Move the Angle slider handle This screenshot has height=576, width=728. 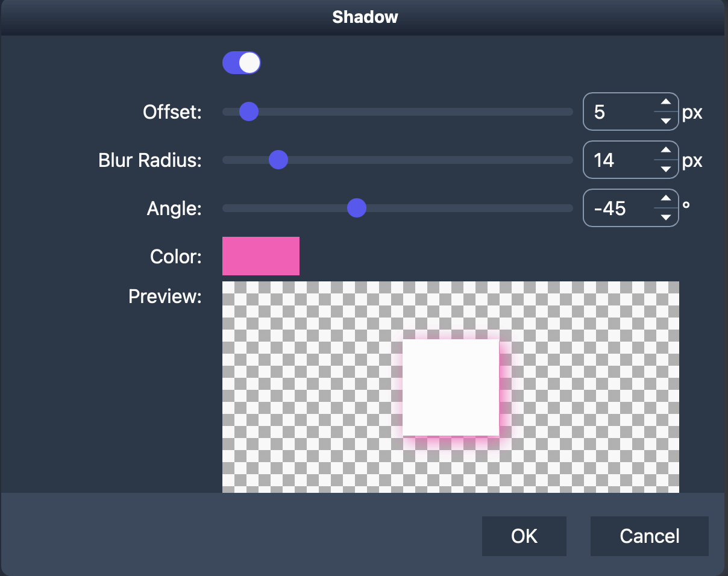(x=356, y=208)
